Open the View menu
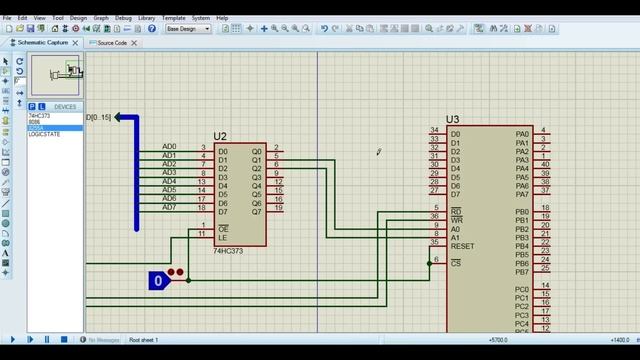The image size is (640, 360). pos(40,18)
